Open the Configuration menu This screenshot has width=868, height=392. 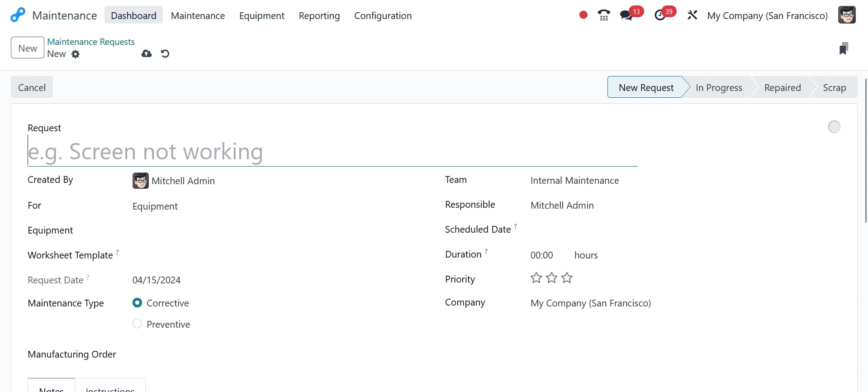click(x=383, y=15)
